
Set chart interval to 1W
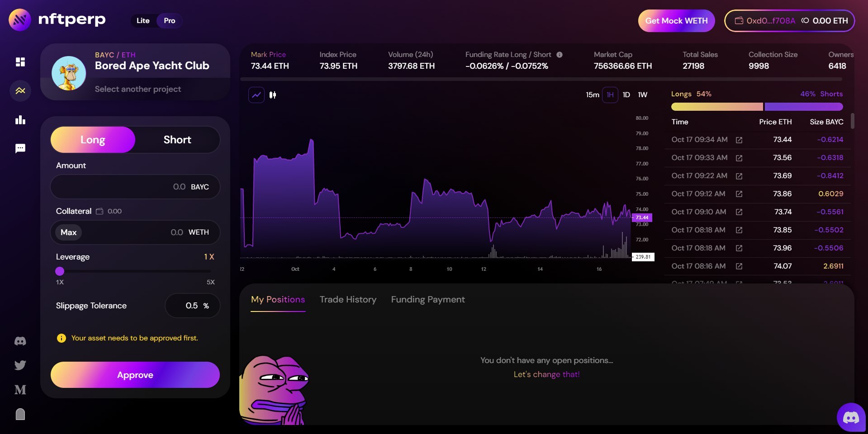(642, 95)
